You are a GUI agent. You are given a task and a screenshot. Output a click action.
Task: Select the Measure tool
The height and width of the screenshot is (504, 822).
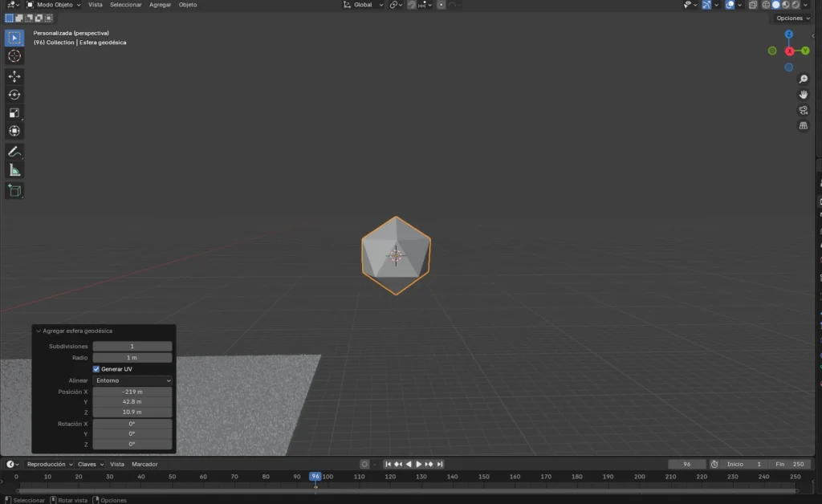coord(14,170)
